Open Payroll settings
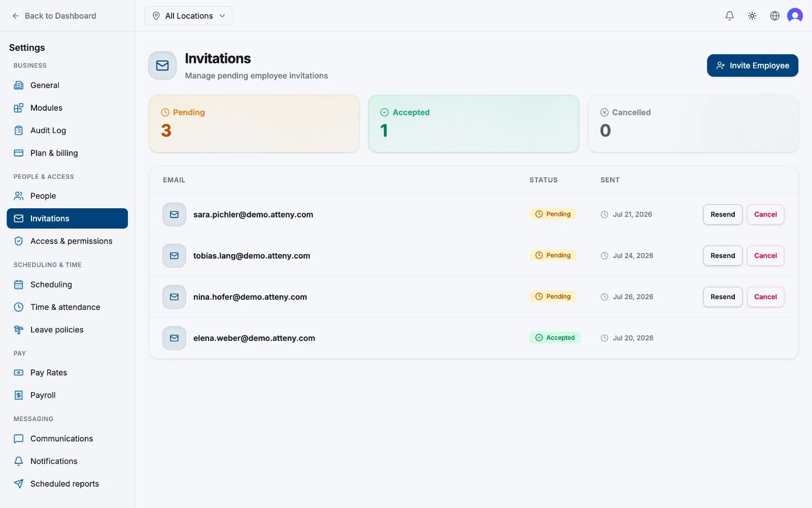The image size is (812, 508). pyautogui.click(x=67, y=395)
